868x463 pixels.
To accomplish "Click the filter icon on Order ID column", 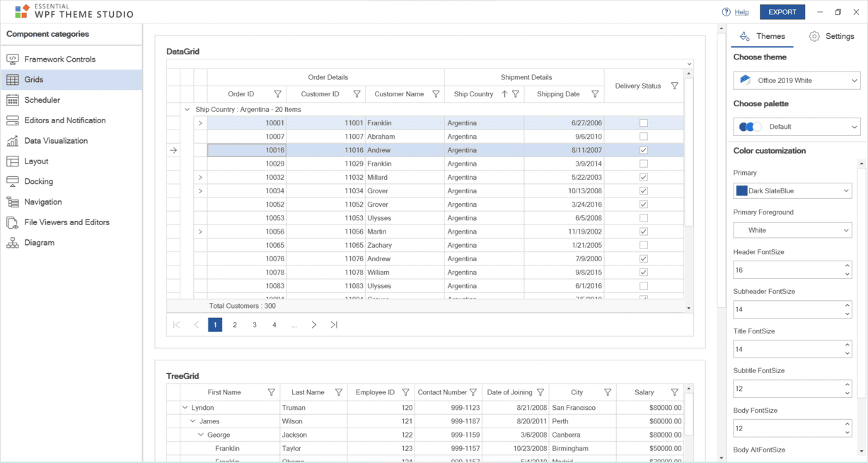I will pyautogui.click(x=278, y=93).
